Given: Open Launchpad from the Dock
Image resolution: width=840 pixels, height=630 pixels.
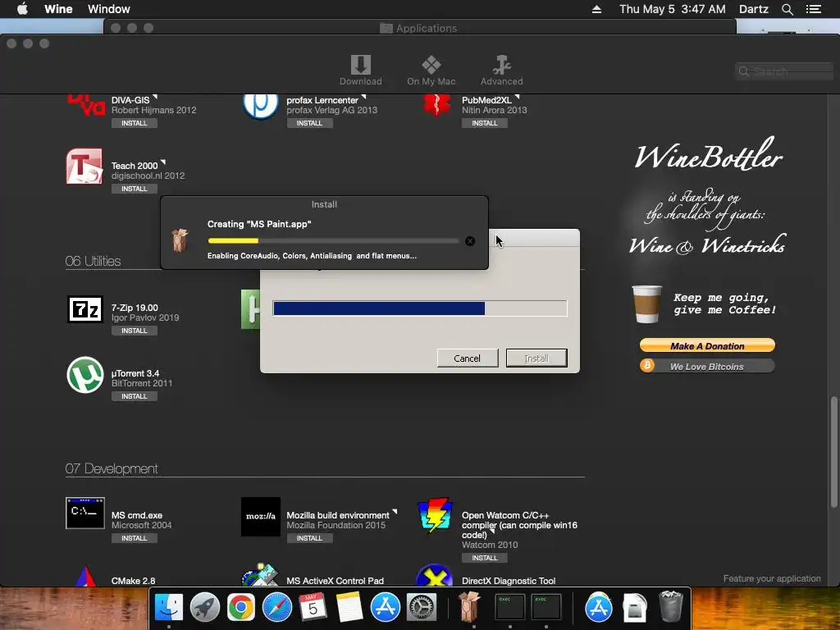Looking at the screenshot, I should [204, 607].
